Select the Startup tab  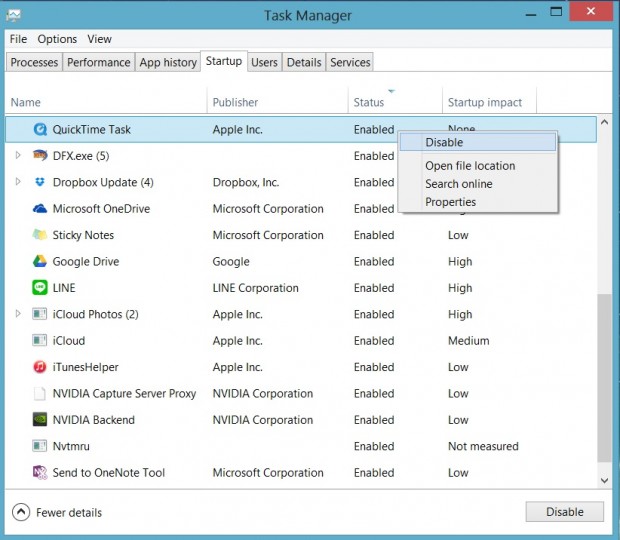224,61
